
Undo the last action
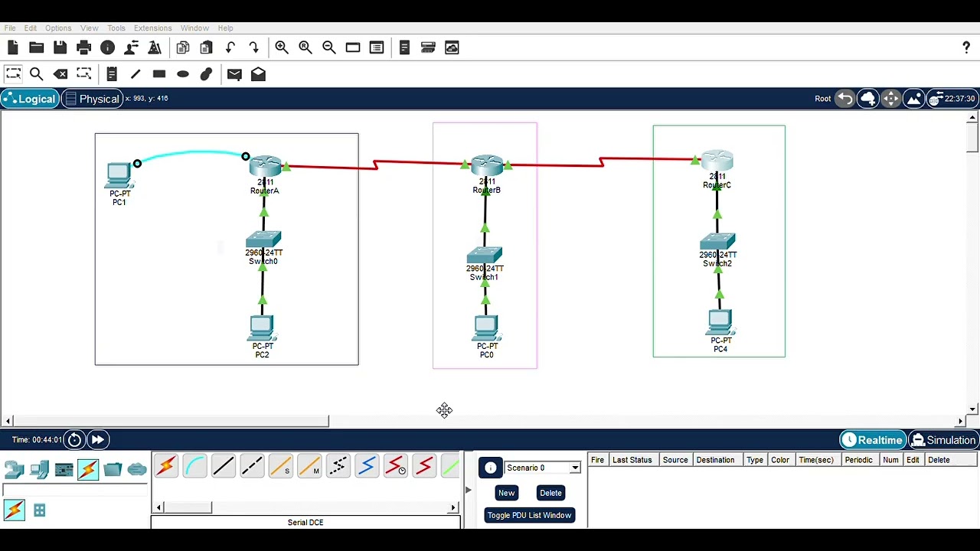[x=230, y=47]
